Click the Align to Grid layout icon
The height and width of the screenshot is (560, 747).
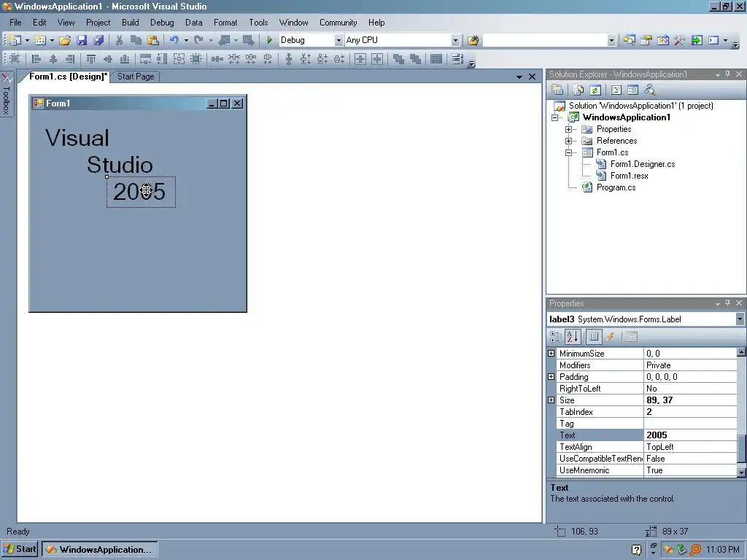point(15,59)
